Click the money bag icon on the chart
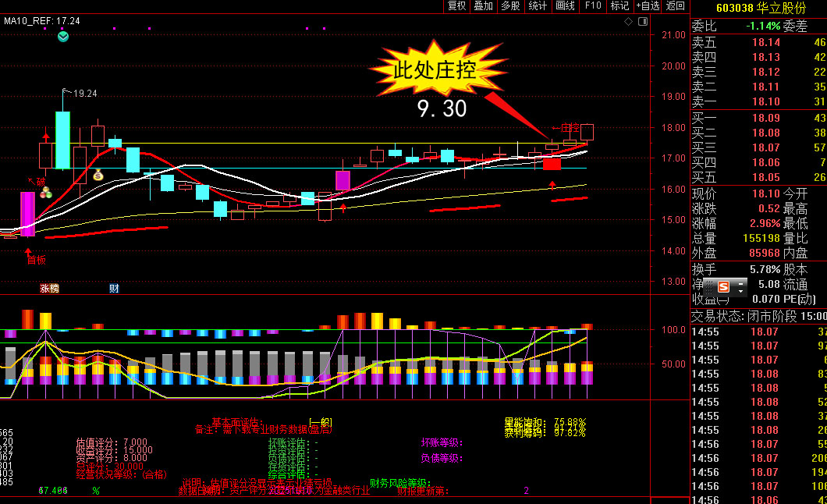827x504 pixels. click(98, 175)
